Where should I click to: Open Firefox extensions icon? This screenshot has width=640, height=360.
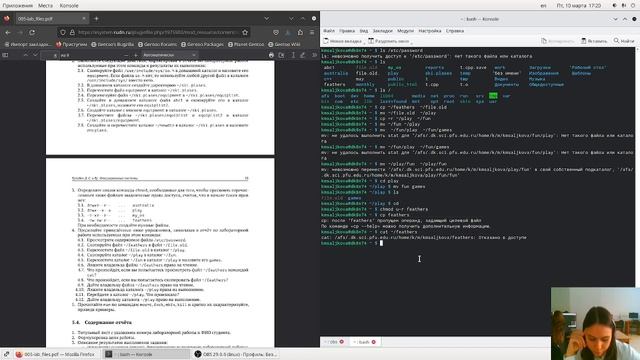pos(300,32)
